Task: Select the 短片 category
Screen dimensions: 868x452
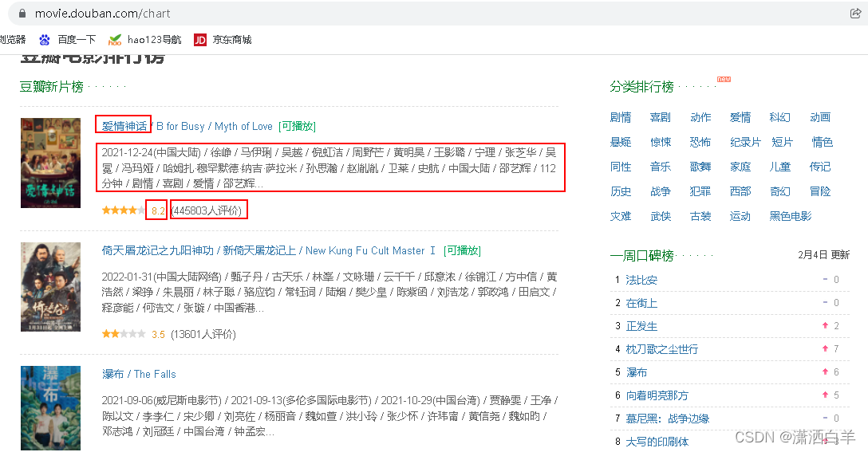Action: tap(782, 142)
